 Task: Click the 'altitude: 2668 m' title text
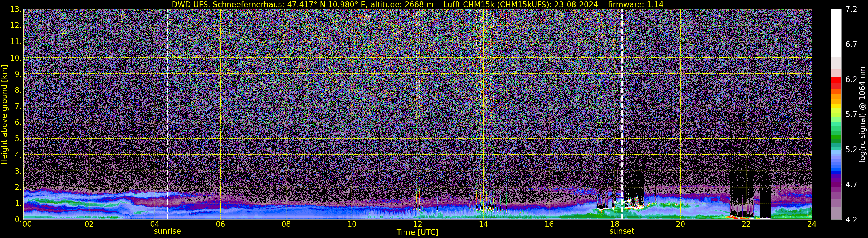402,5
